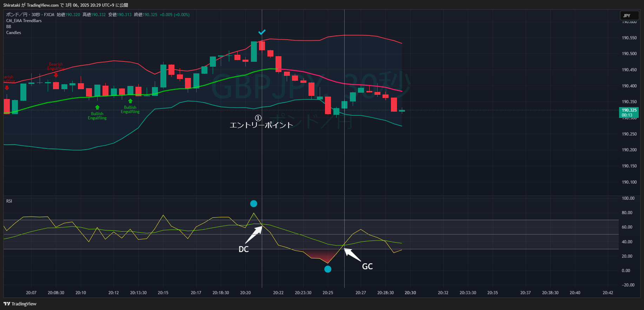Click the 100.00 RSI scale label
644x310 pixels.
(x=628, y=198)
